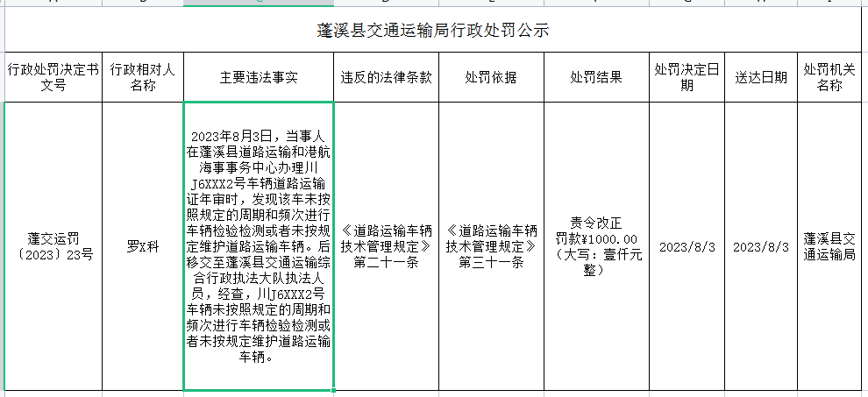Click the 处罚依据 header cell
This screenshot has width=868, height=397.
491,77
